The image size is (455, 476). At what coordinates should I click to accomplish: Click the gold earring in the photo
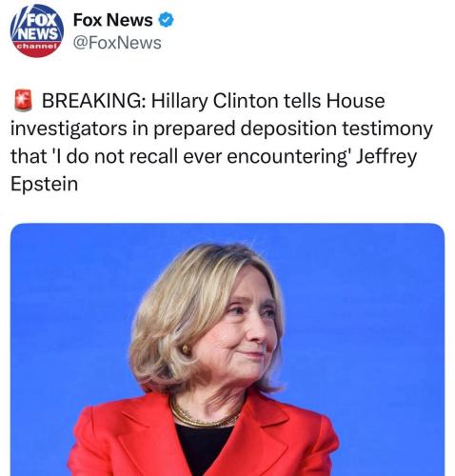pyautogui.click(x=186, y=349)
